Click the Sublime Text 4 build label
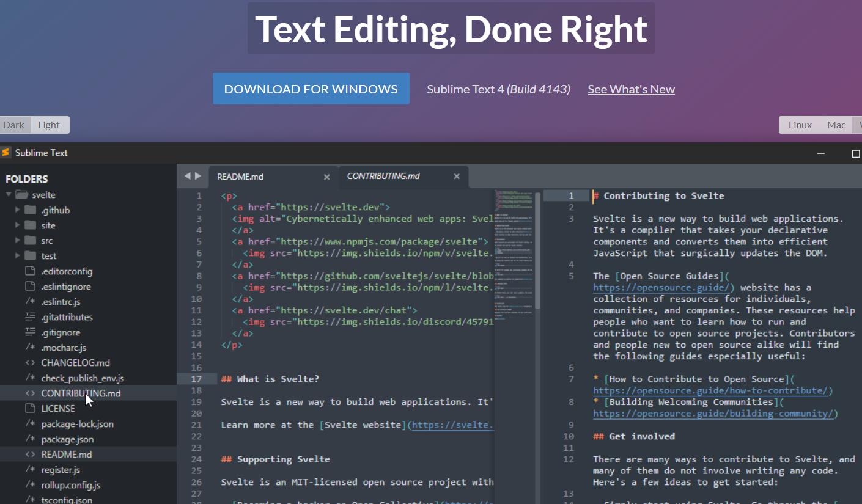 click(498, 89)
